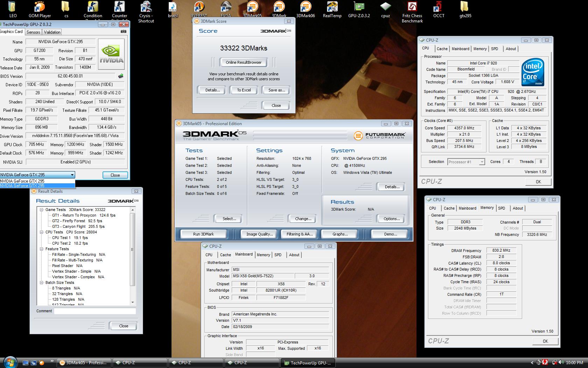Open the LEO desktop icon
Screen dimensions: 588x368
click(13, 9)
